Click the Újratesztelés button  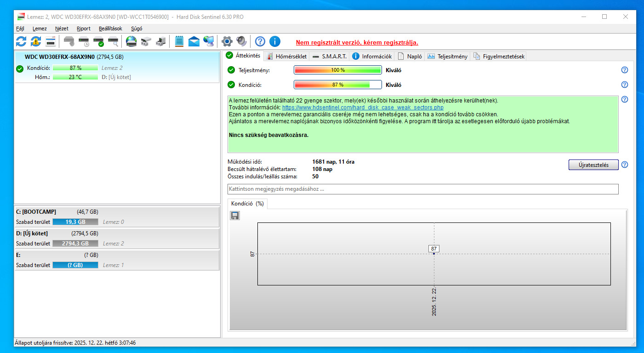[x=593, y=165]
